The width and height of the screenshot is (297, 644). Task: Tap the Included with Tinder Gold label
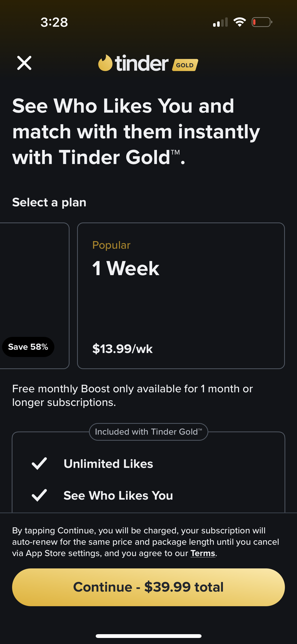tap(148, 432)
